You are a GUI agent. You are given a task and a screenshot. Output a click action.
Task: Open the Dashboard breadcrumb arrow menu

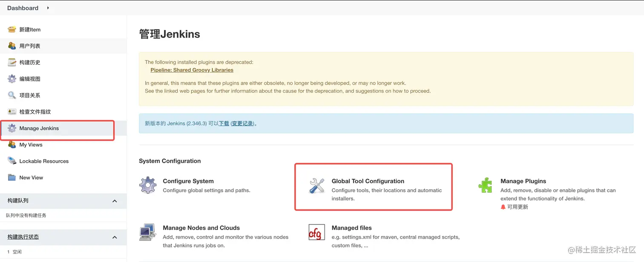[48, 8]
